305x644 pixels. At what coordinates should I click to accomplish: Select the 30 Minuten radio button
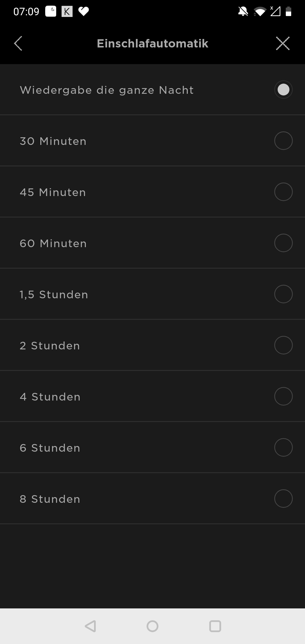click(283, 141)
